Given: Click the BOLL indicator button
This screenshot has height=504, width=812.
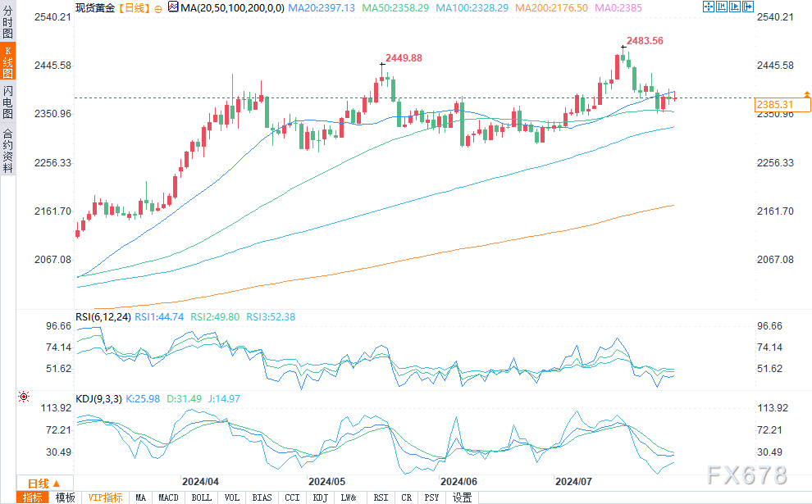Looking at the screenshot, I should click(x=202, y=497).
